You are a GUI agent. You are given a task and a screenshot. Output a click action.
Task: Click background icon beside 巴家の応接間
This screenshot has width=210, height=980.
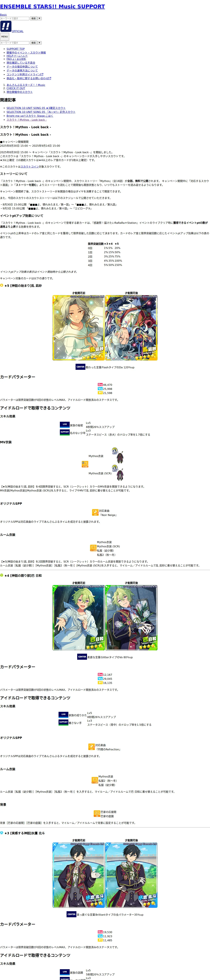97,814
